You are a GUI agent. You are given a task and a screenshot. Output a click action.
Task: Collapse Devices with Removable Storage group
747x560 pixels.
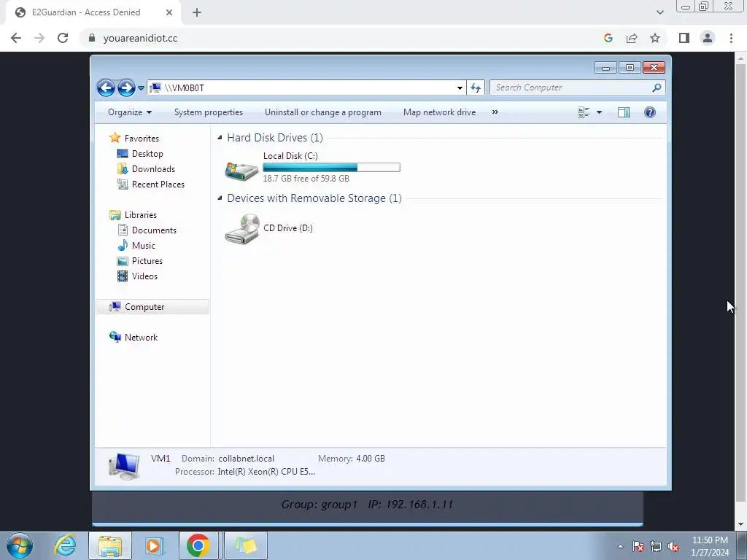tap(220, 198)
